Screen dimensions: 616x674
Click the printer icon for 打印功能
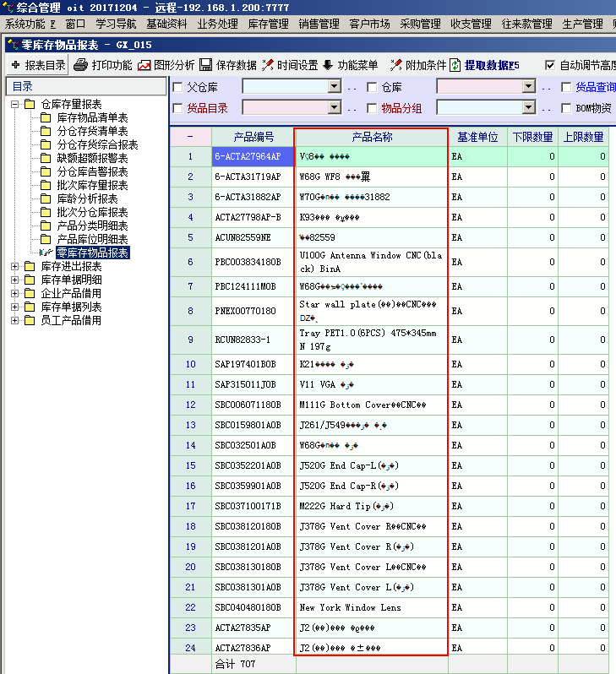80,65
